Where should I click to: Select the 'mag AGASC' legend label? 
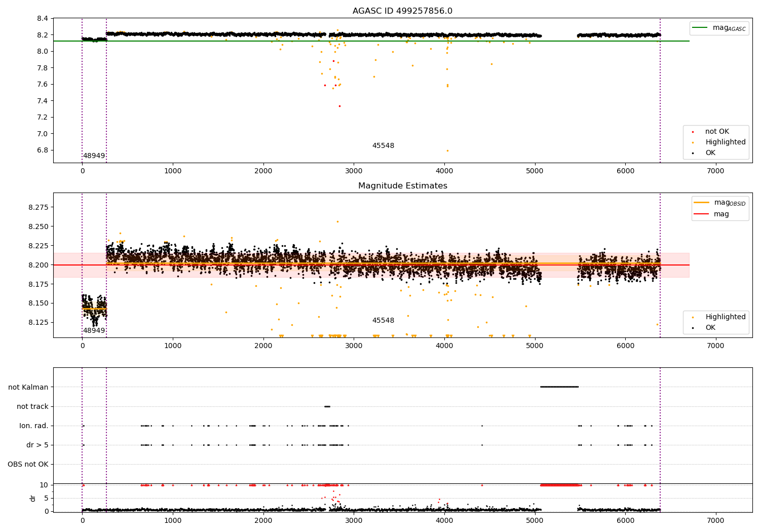729,28
